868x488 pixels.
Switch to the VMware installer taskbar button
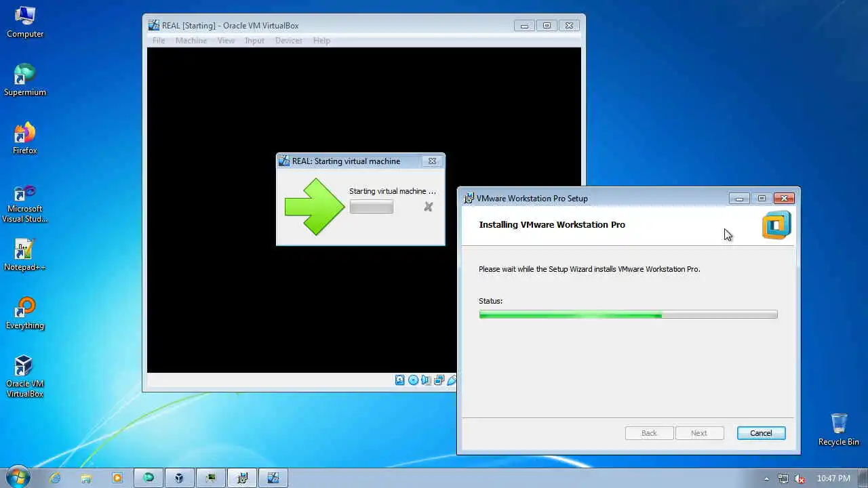[242, 478]
